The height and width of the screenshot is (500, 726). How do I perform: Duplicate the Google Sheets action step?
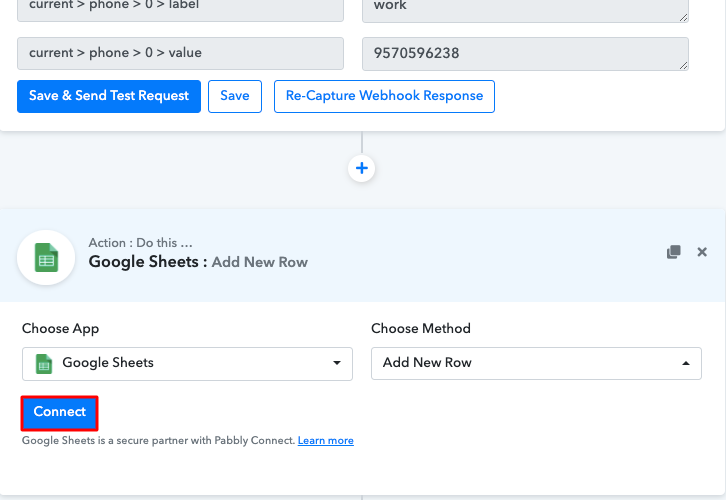674,252
